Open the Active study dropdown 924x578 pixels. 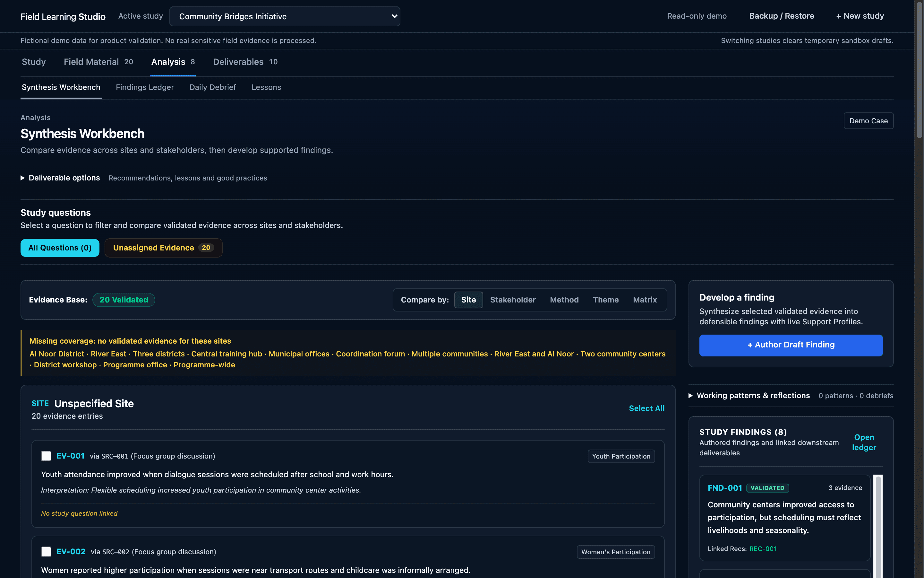click(285, 16)
